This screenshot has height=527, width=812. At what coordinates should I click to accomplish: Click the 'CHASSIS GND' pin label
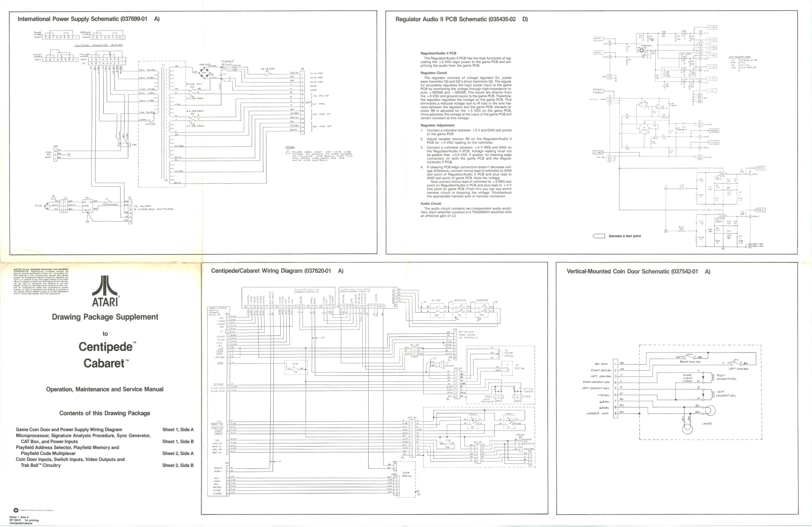(x=598, y=414)
